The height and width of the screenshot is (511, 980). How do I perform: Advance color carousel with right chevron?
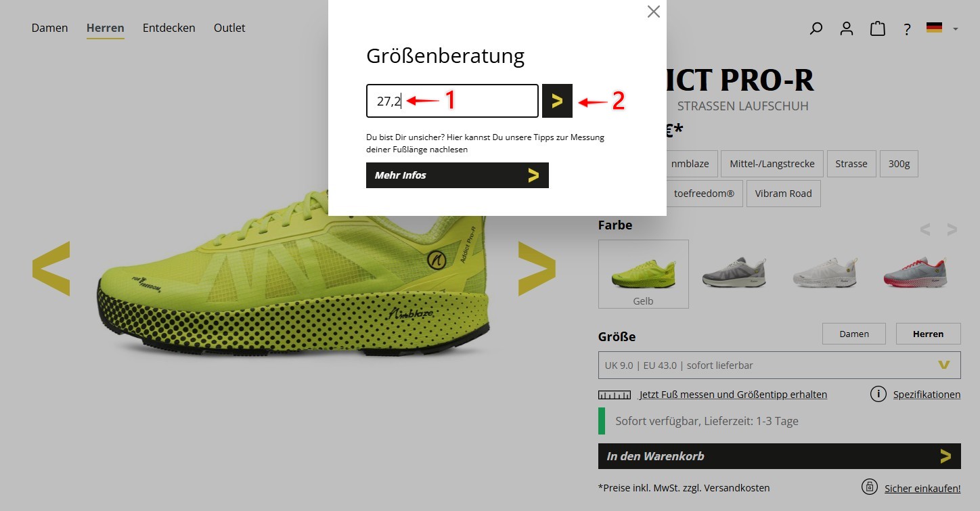(x=952, y=229)
